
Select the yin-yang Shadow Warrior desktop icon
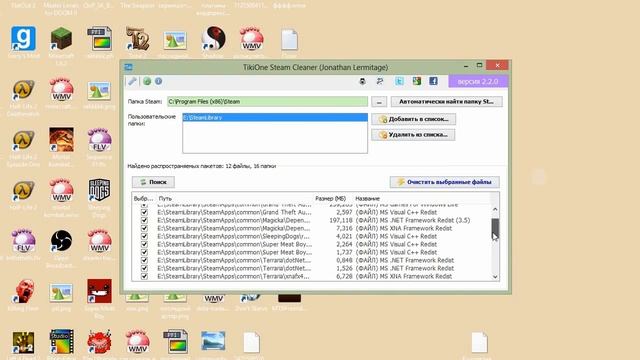point(213,38)
